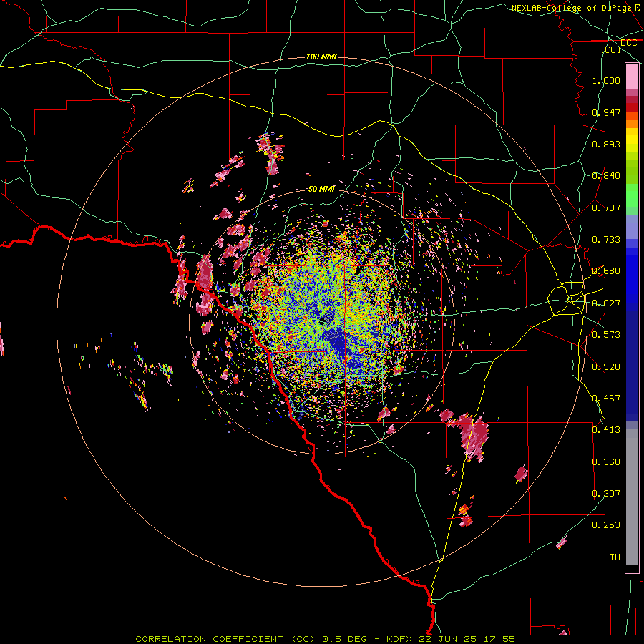Image resolution: width=644 pixels, height=644 pixels.
Task: Click the 17:55 timestamp in footer
Action: point(498,639)
